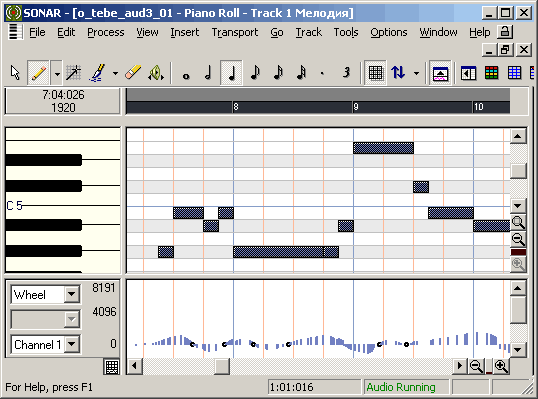Viewport: 538px width, 399px height.
Task: Click the multicolored grid icon
Action: coord(491,73)
